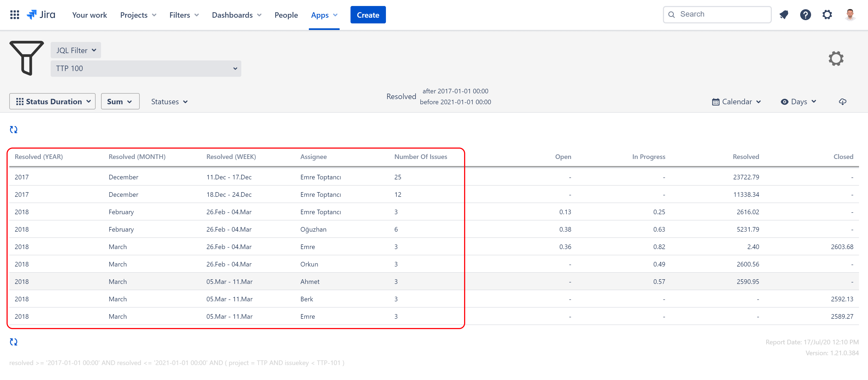The image size is (868, 380).
Task: Open the Atlassian app switcher grid
Action: (14, 14)
